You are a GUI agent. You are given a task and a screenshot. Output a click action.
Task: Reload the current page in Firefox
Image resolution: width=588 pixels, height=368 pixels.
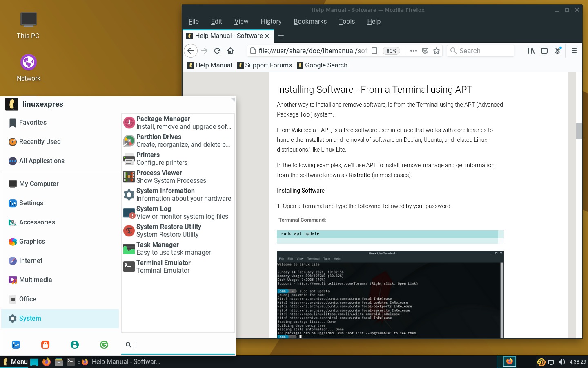coord(217,51)
